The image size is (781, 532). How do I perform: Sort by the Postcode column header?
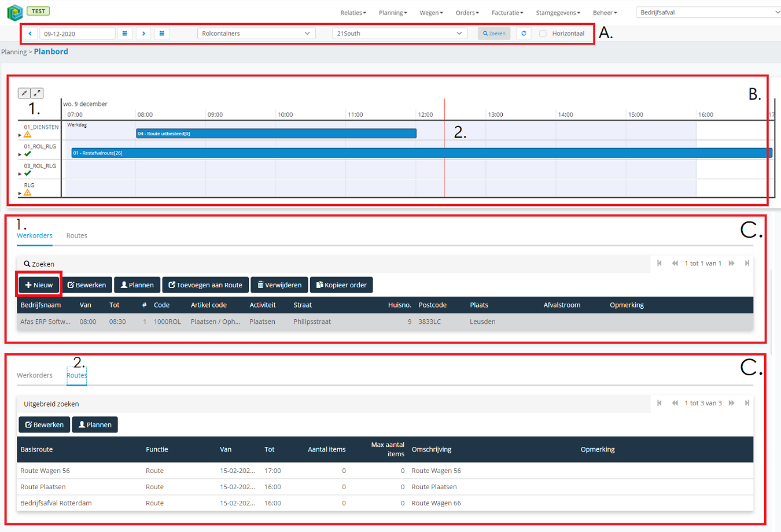pos(433,305)
